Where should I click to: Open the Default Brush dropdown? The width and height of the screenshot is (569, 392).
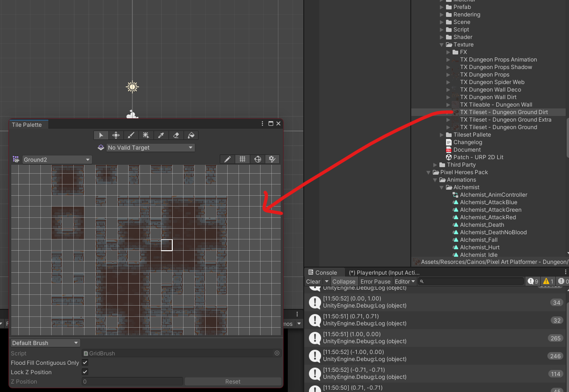(x=46, y=343)
